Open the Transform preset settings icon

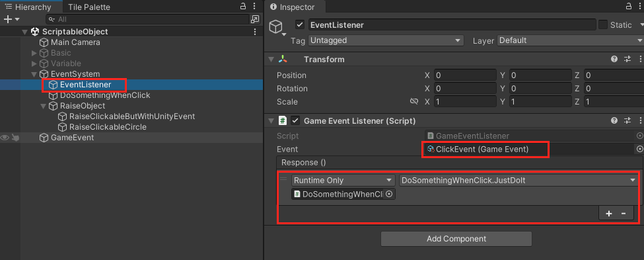(x=627, y=60)
